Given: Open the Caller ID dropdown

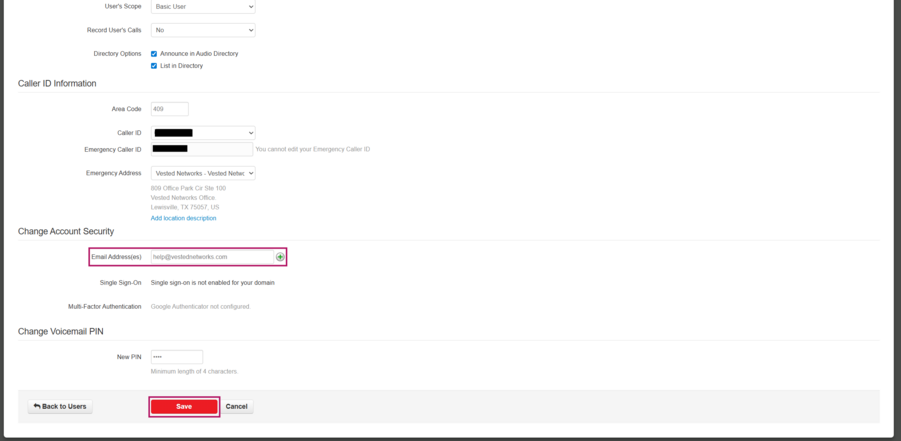Looking at the screenshot, I should (x=203, y=133).
